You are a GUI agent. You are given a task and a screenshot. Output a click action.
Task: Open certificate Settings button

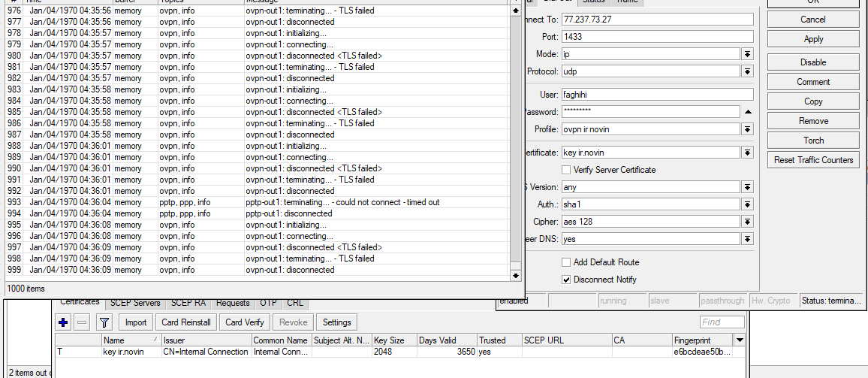pos(337,322)
